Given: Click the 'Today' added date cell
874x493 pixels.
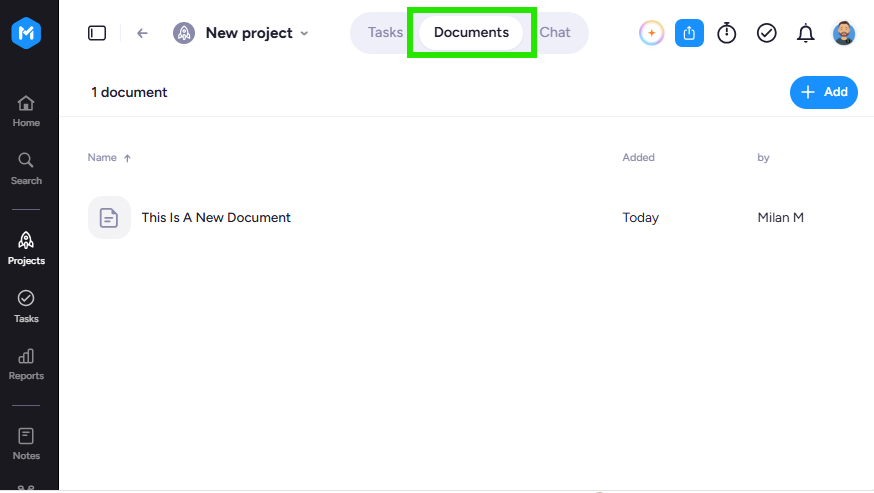Looking at the screenshot, I should point(640,218).
